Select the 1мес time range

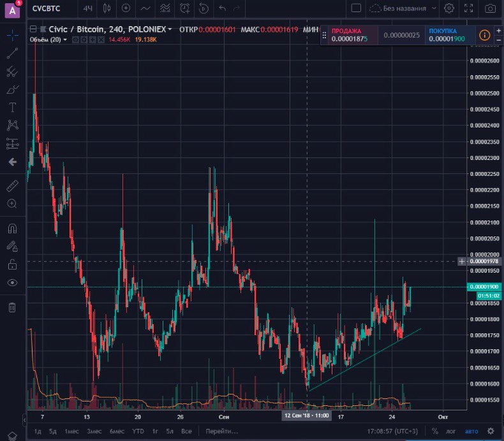[x=71, y=431]
